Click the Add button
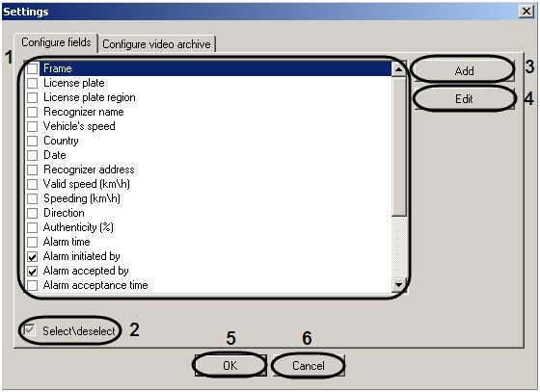Screen dimensions: 540x392 click(x=464, y=71)
